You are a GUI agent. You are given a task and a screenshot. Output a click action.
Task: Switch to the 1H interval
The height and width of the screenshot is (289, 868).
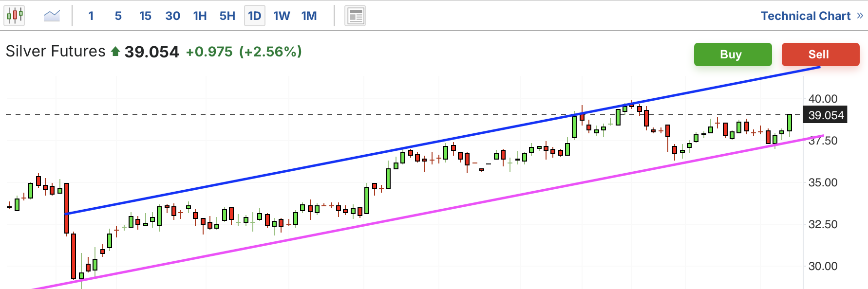pos(200,16)
